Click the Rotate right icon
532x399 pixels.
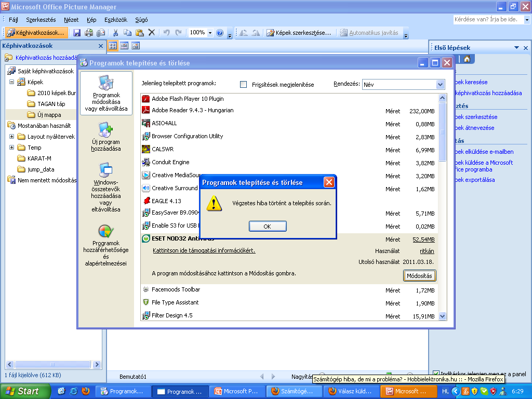(256, 33)
